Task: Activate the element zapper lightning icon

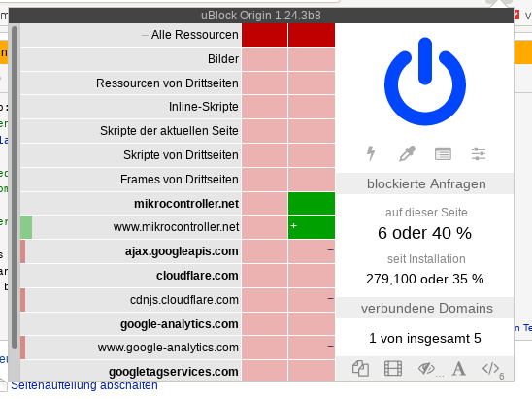Action: click(x=371, y=153)
